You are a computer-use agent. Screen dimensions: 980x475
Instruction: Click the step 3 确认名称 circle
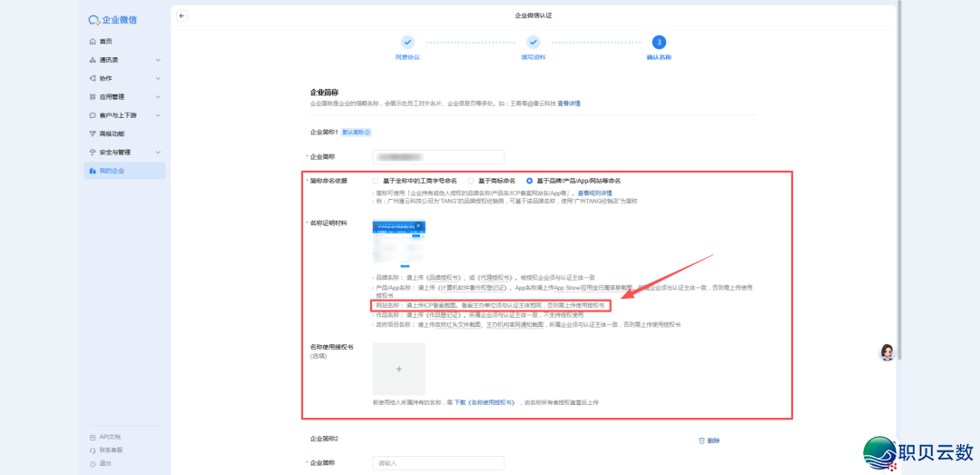pos(659,42)
